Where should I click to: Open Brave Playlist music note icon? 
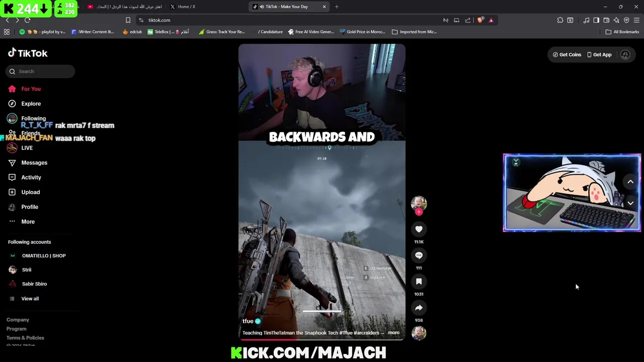pyautogui.click(x=586, y=20)
